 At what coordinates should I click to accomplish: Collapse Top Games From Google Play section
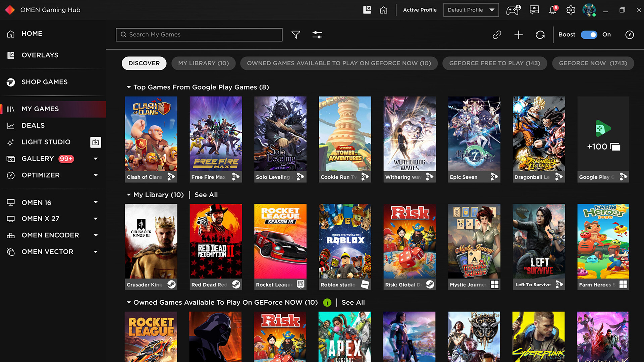tap(129, 87)
